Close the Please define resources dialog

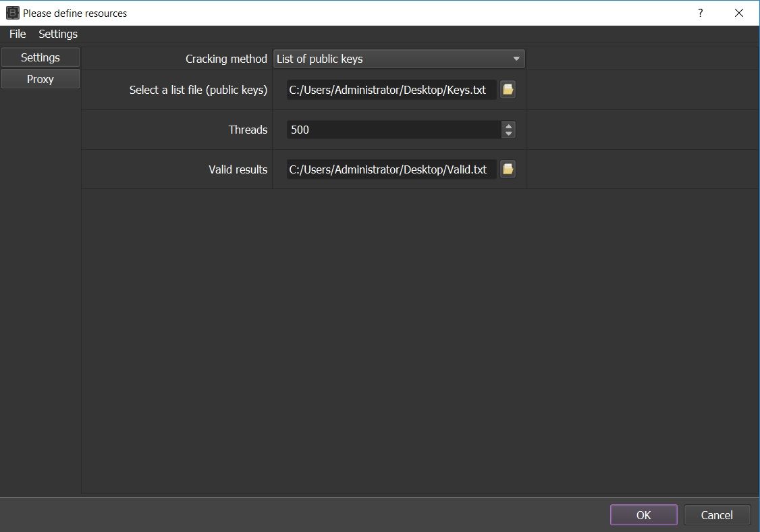click(x=738, y=13)
